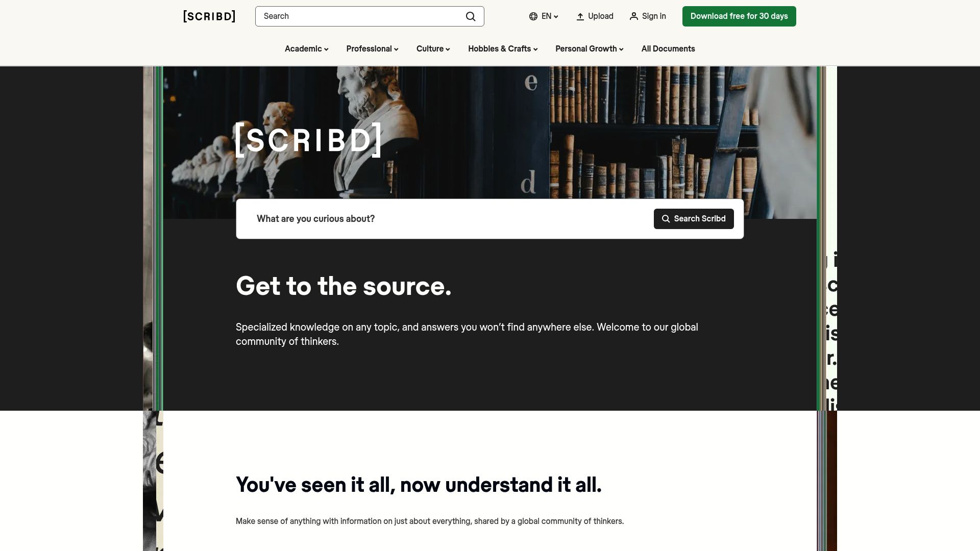Click the library bookshelf hero image

point(612,128)
